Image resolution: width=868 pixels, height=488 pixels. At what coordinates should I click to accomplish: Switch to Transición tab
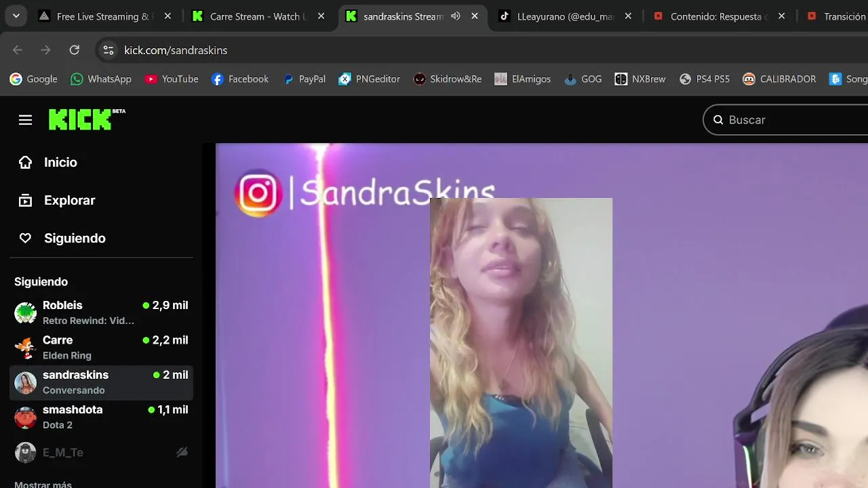click(x=834, y=16)
